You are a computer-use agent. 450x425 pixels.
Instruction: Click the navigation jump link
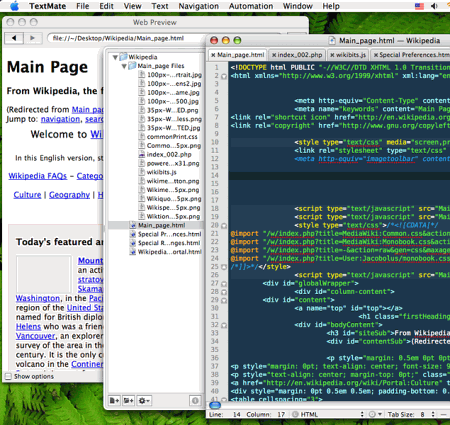(x=60, y=119)
